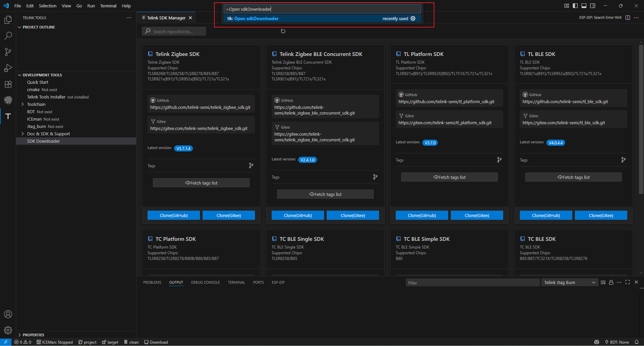Fetch tags list for TL BLE SDK
This screenshot has height=346, width=644.
pos(573,177)
